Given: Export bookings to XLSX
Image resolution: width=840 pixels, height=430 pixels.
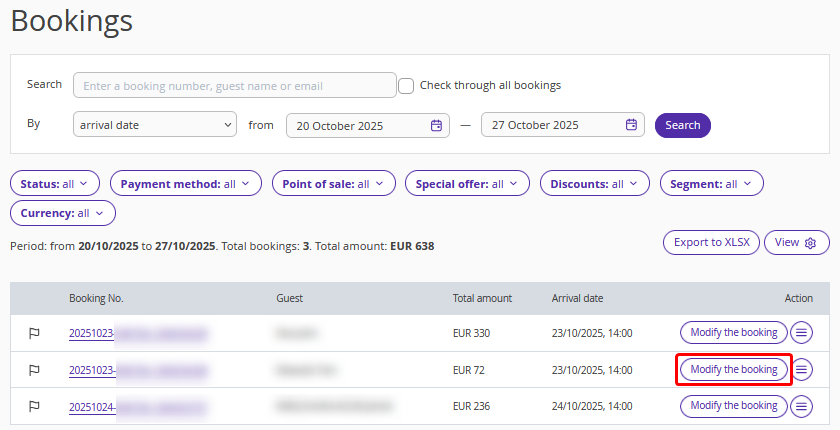Looking at the screenshot, I should [711, 243].
